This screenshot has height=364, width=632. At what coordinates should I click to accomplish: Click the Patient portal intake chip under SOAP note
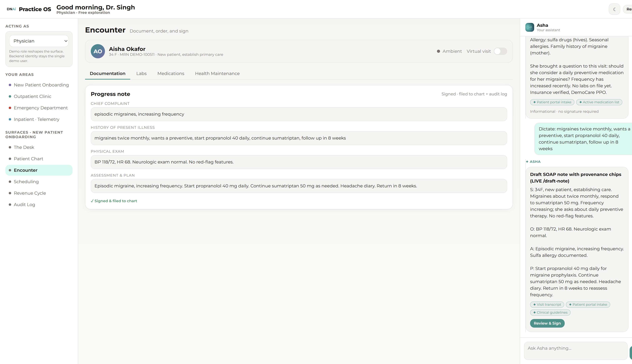click(588, 305)
